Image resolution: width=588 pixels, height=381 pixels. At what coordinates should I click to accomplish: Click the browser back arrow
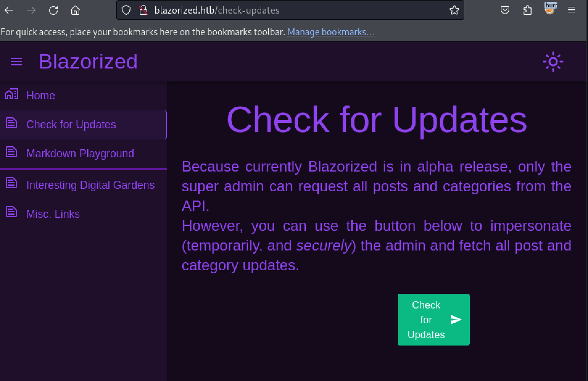9,10
